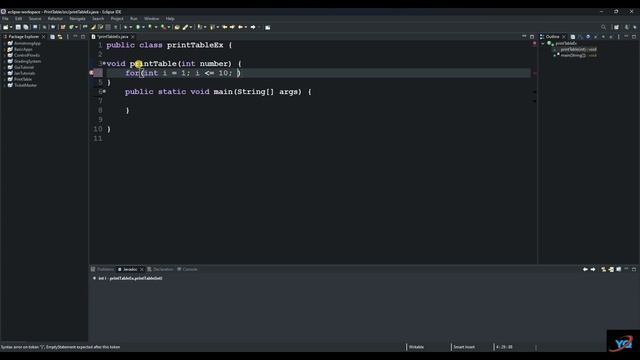Click the Save toolbar icon
Viewport: 640px width, 360px height.
(x=18, y=27)
